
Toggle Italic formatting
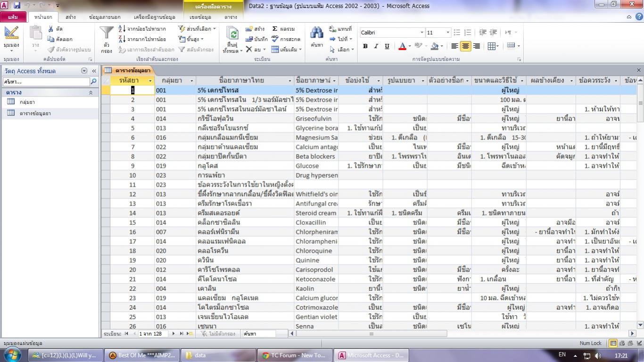(x=376, y=46)
